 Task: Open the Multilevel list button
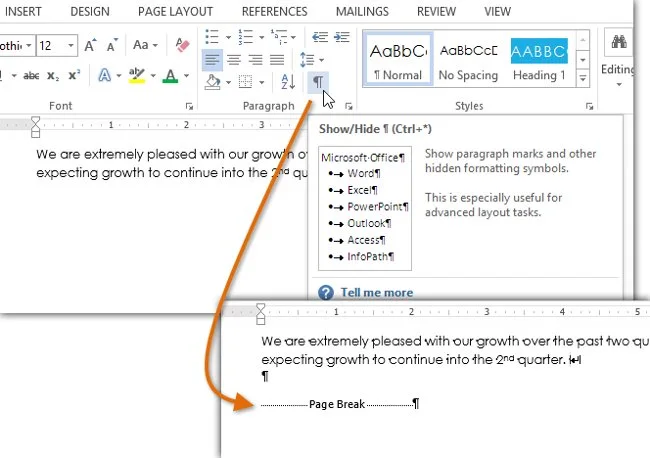click(x=279, y=37)
